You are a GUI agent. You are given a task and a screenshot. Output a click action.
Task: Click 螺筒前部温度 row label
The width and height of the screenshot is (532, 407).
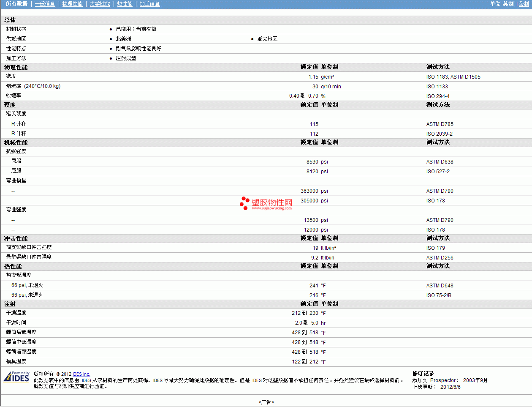coord(21,352)
